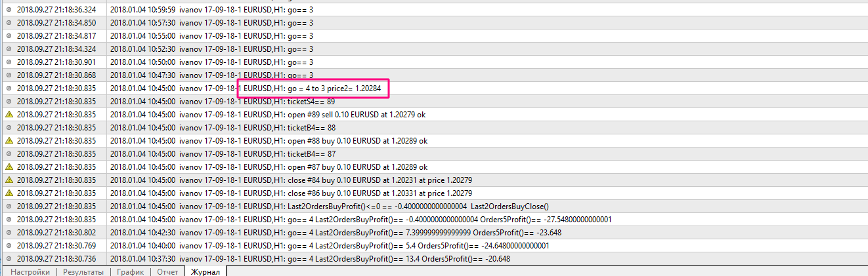868x276 pixels.
Task: Click the warning icon of close #86 buy row
Action: pyautogui.click(x=9, y=193)
